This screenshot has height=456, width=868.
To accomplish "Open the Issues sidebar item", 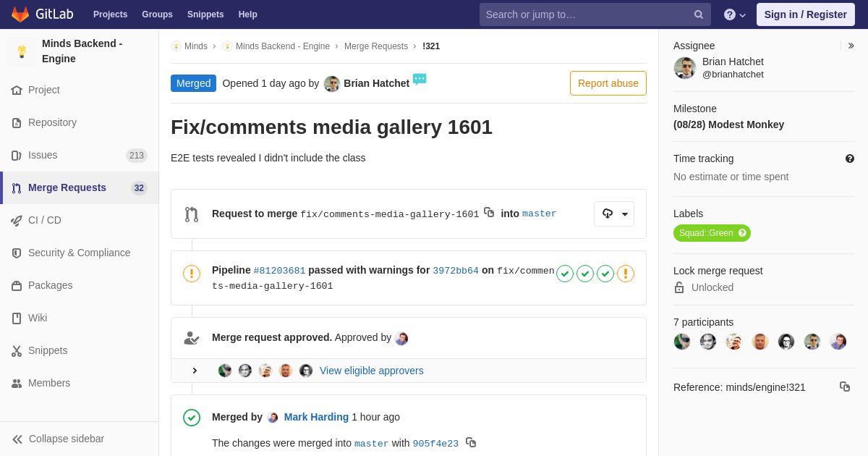I will point(43,155).
